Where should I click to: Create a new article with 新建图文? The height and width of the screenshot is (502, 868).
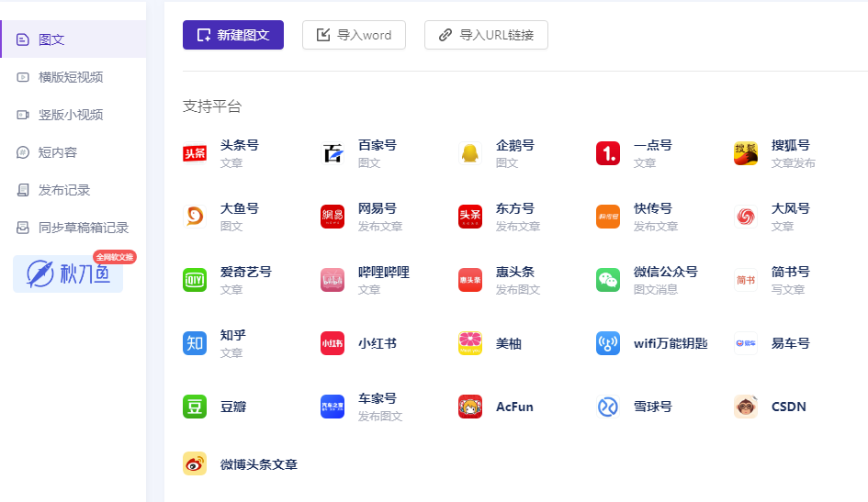[233, 35]
